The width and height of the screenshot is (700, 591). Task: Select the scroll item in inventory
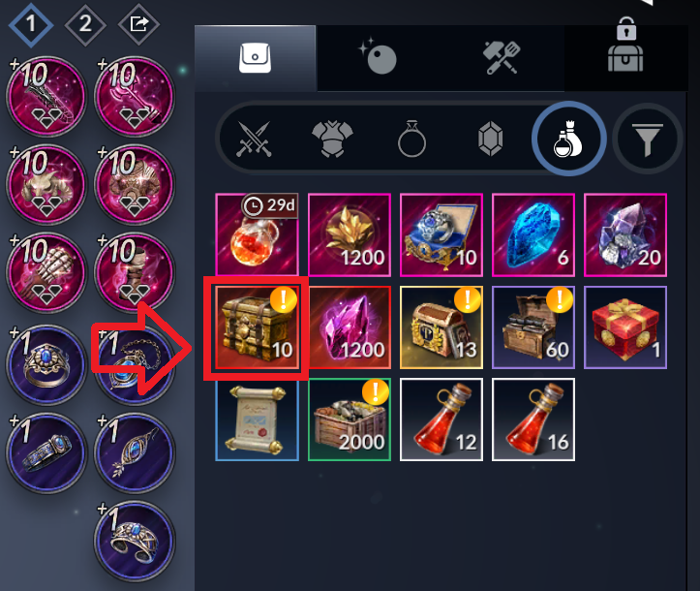click(x=257, y=420)
